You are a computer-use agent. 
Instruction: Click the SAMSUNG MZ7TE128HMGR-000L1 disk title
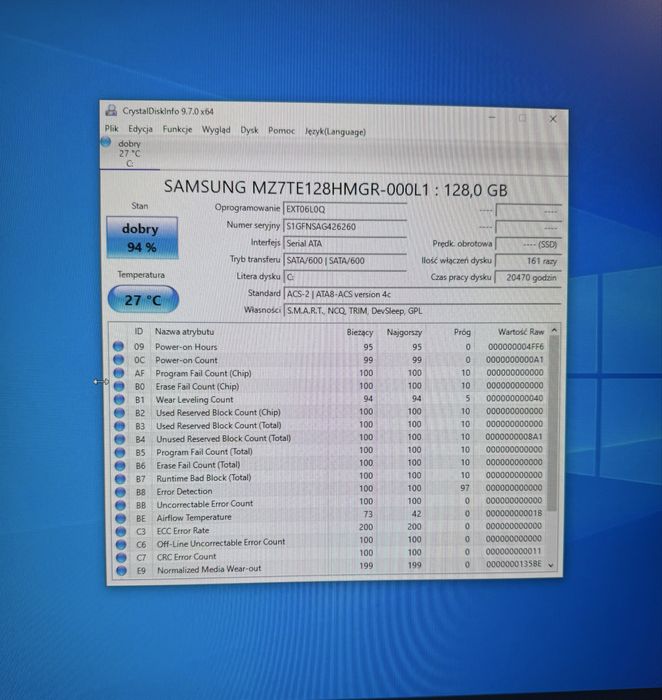click(336, 188)
